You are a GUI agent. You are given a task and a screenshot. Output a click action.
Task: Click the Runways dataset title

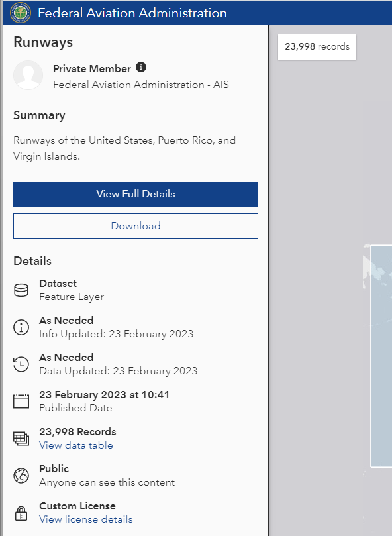pyautogui.click(x=43, y=42)
